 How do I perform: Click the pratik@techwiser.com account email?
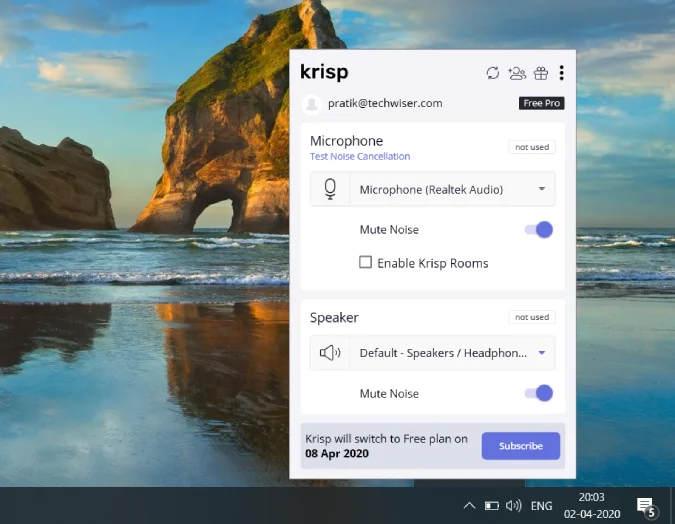(385, 103)
